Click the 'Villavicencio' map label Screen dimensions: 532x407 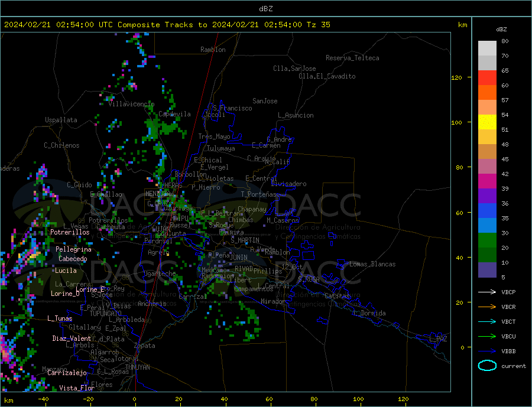pyautogui.click(x=131, y=104)
